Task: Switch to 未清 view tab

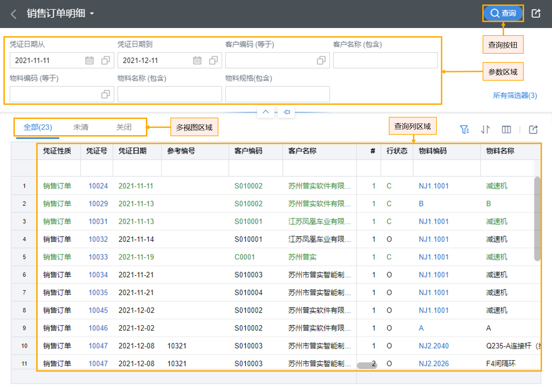Action: (x=81, y=127)
